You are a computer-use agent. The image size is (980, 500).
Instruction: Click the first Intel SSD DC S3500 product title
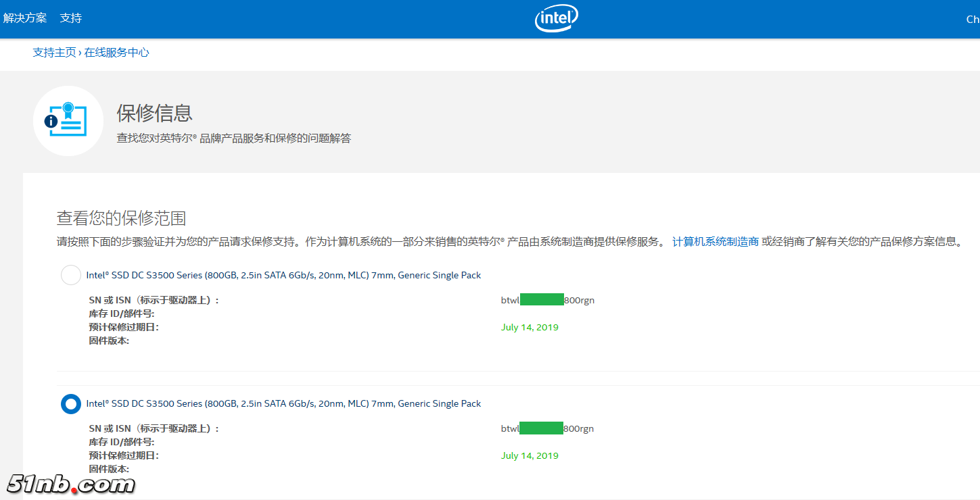tap(282, 275)
